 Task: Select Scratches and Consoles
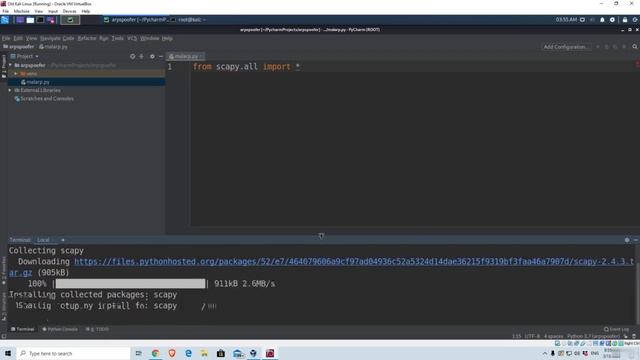[x=47, y=98]
